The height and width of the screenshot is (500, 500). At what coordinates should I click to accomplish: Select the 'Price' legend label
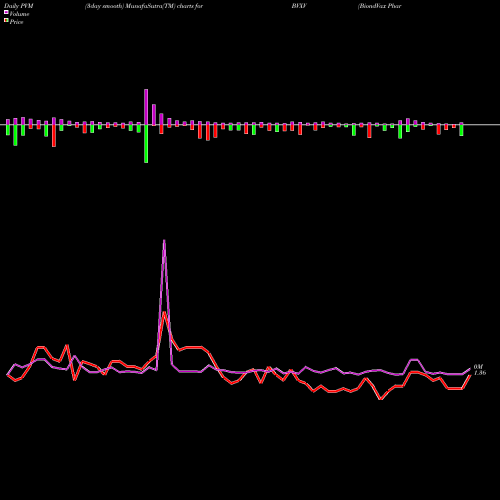tap(16, 22)
